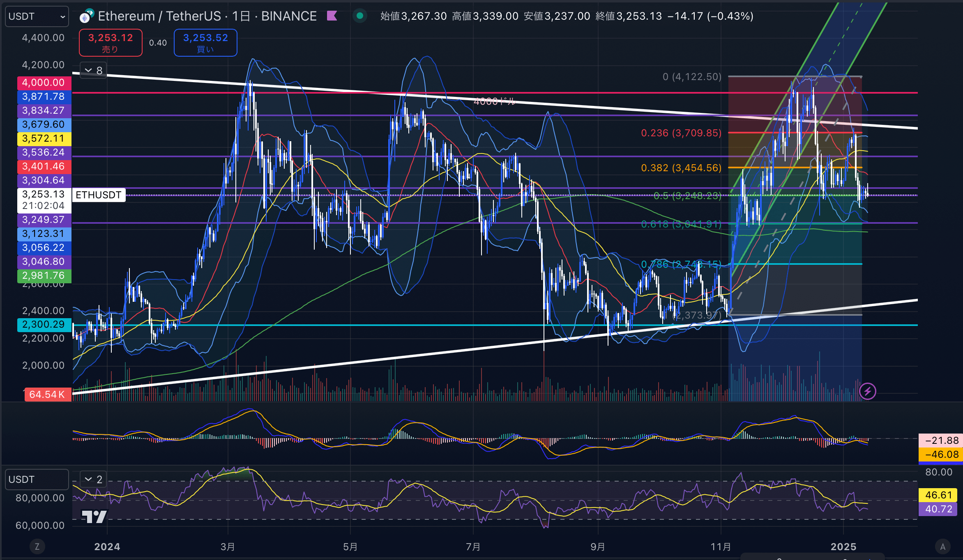
Task: Click the 2,981.76 green price label
Action: [x=44, y=275]
